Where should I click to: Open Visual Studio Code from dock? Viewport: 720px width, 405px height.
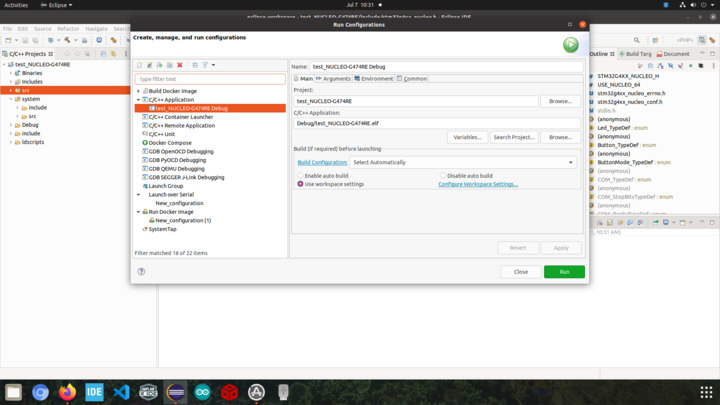(x=121, y=392)
